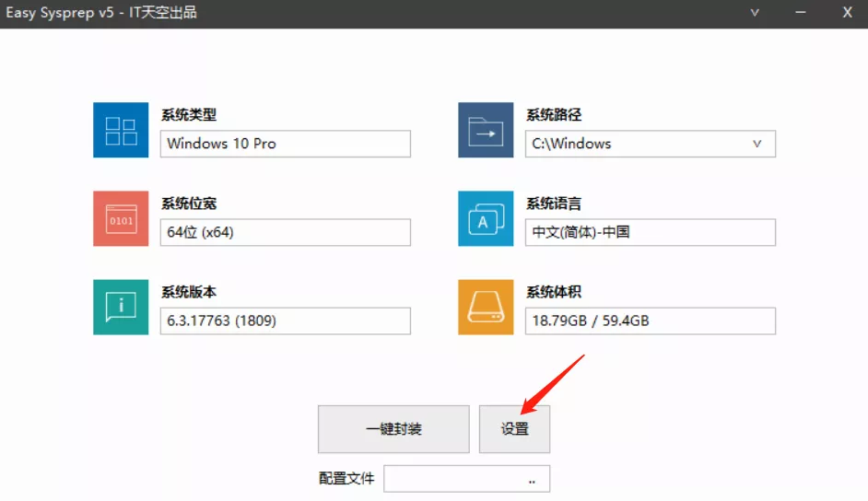
Task: Click the '..' browse button for config file
Action: tap(532, 479)
